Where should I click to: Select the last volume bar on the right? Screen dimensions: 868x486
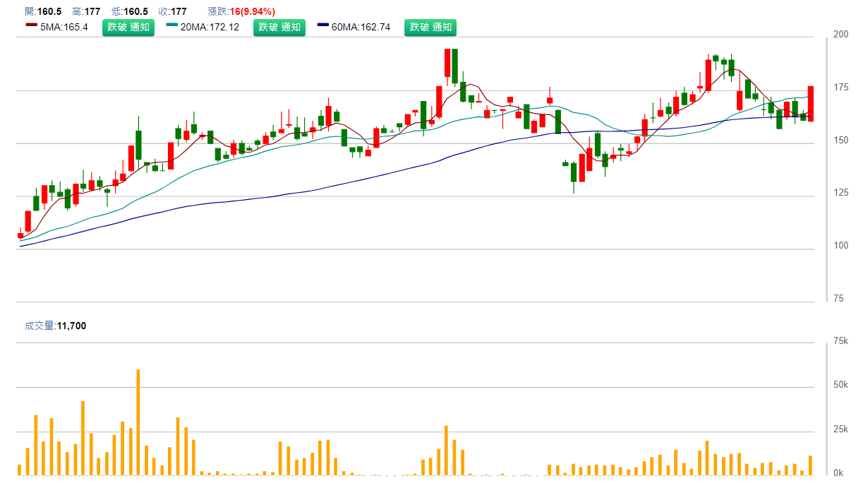811,466
